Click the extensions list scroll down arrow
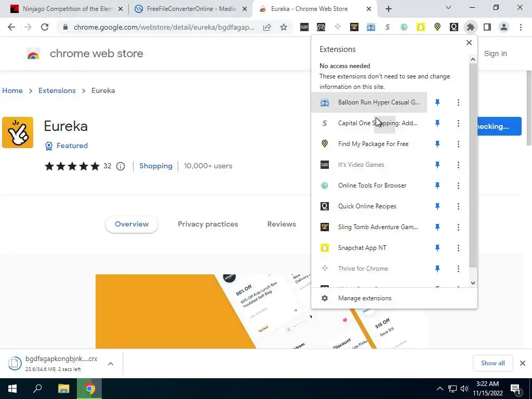This screenshot has width=532, height=399. pos(473,283)
